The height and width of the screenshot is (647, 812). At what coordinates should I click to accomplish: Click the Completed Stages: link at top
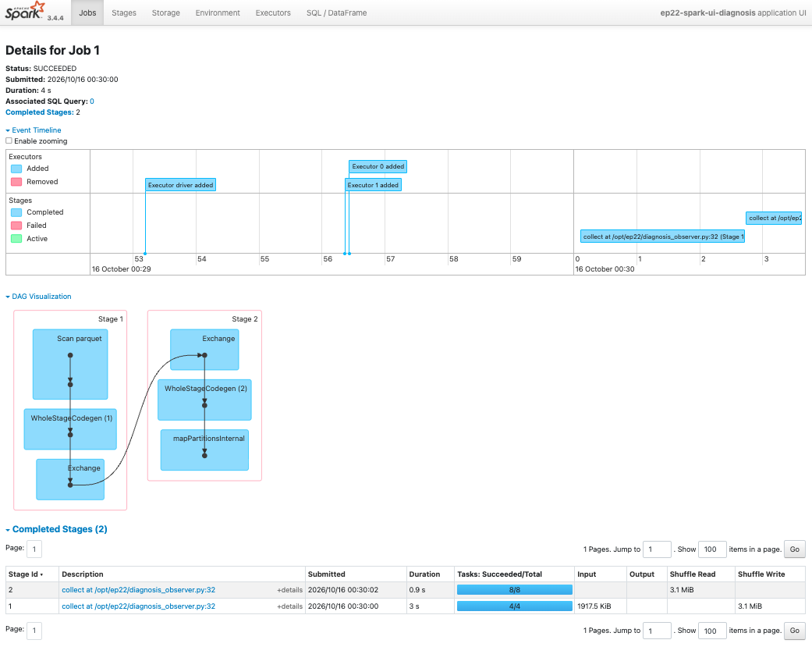pos(39,112)
